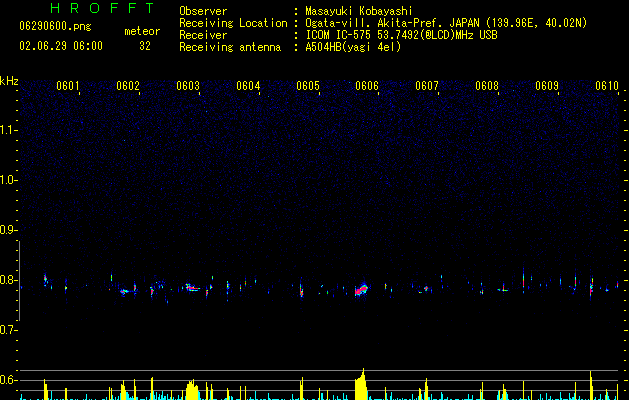Click the long meteor echo near 0603
This screenshot has height=400, width=629.
(x=192, y=287)
